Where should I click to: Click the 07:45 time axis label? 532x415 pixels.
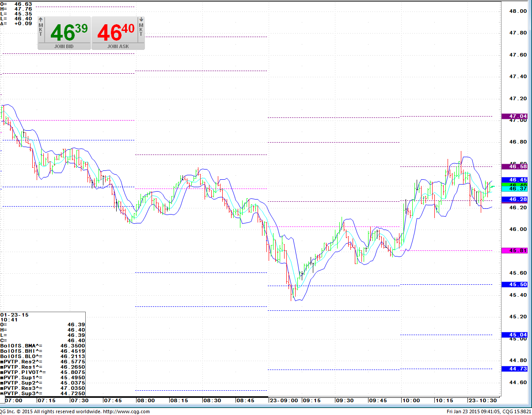click(113, 400)
